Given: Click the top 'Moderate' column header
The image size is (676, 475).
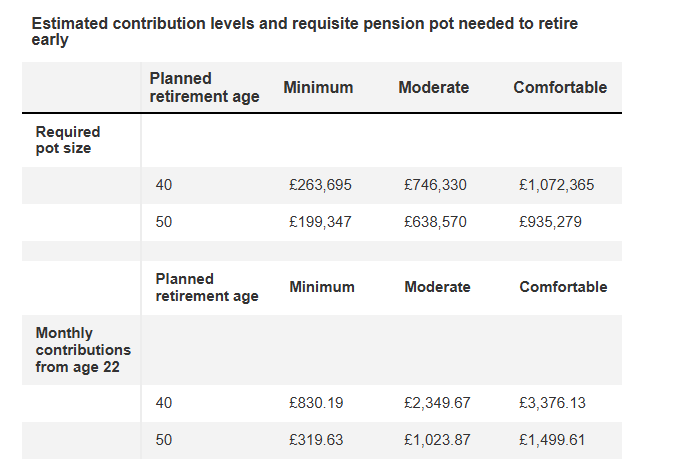Looking at the screenshot, I should pos(433,88).
